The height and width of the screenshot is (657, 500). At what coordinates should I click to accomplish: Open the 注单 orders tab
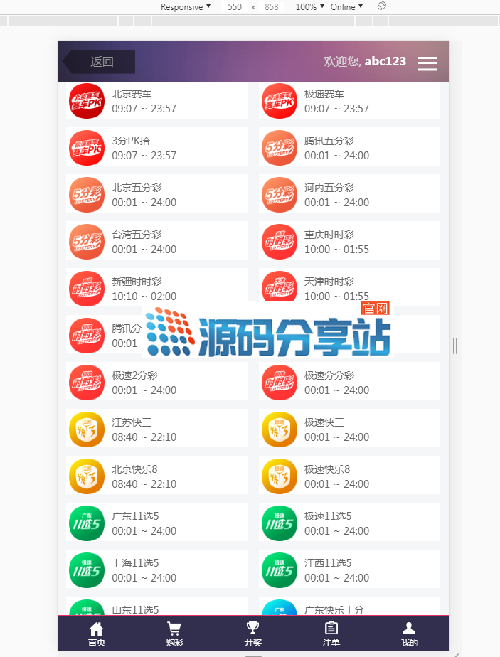click(x=331, y=634)
